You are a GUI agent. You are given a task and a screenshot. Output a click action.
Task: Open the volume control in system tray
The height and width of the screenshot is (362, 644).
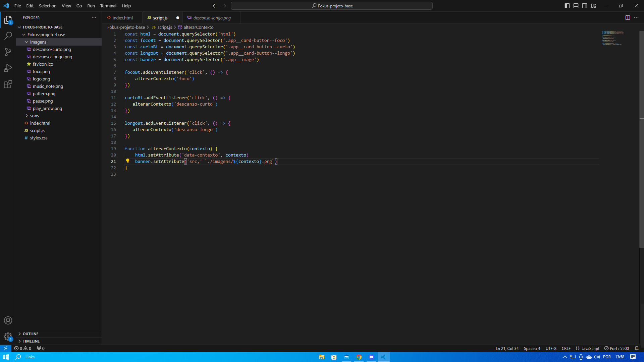tap(597, 357)
